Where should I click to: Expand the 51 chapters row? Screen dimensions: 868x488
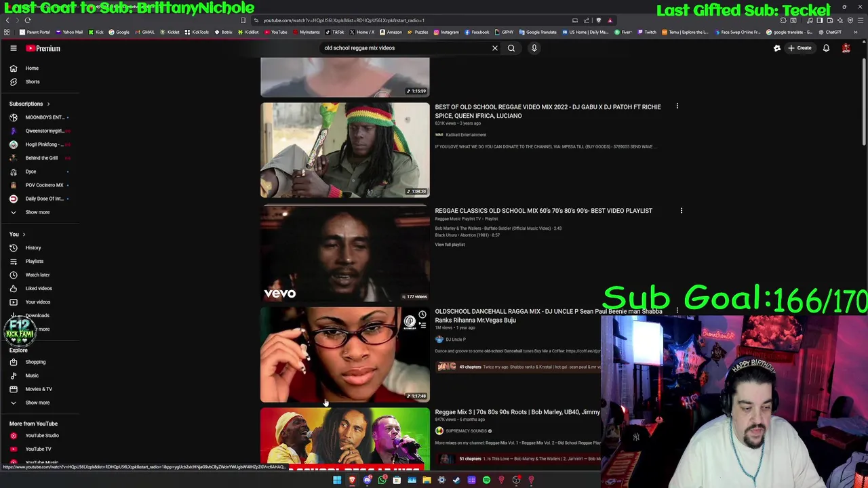[x=517, y=459]
